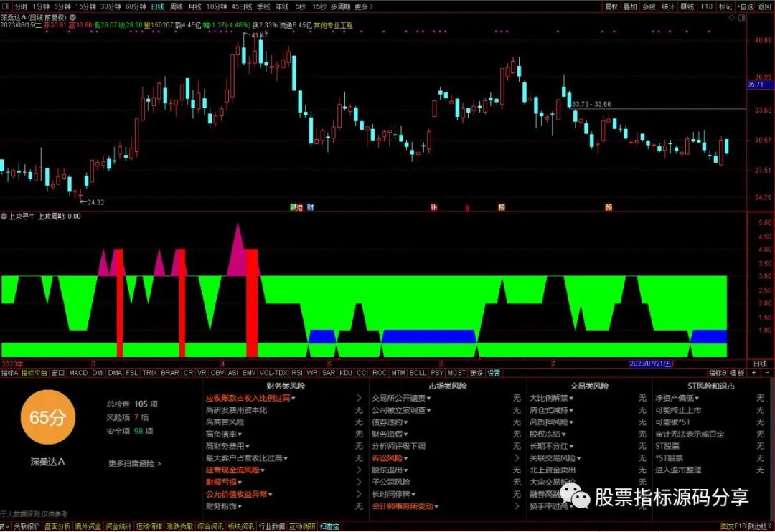Select the 60分钟 period tab
Viewport: 775px width, 532px height.
136,6
